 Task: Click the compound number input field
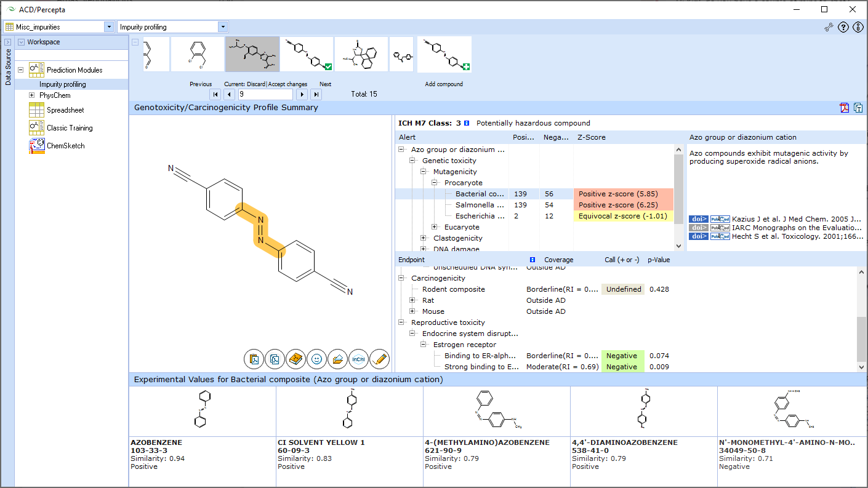(x=265, y=94)
